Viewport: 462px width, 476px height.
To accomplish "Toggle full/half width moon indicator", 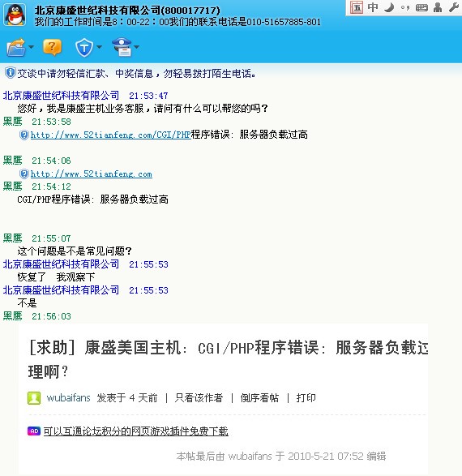I will tap(389, 7).
